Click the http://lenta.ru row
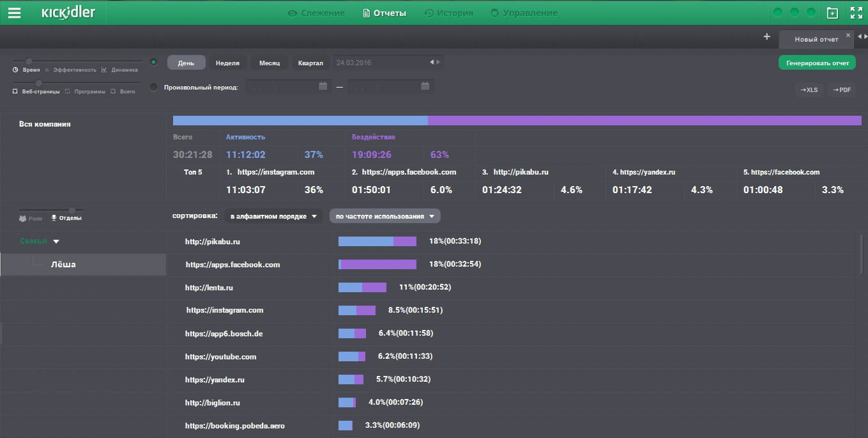This screenshot has width=868, height=438. click(510, 287)
